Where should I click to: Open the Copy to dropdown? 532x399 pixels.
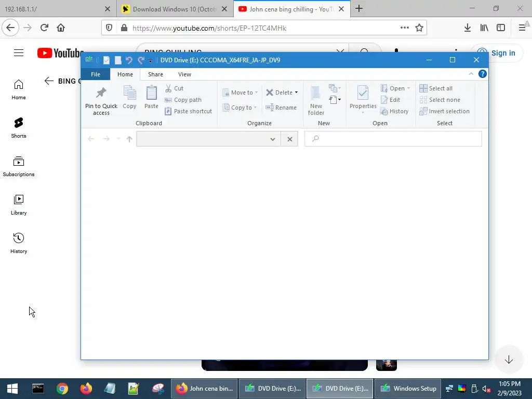pos(240,107)
